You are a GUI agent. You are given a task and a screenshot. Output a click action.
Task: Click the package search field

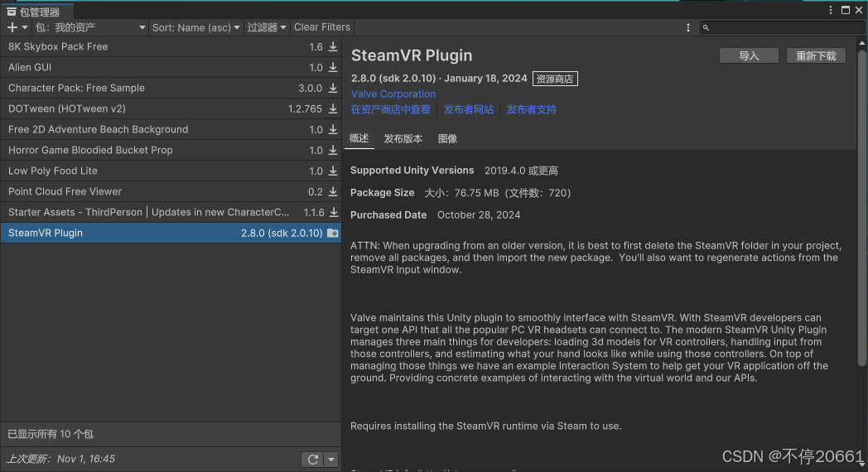coord(782,27)
